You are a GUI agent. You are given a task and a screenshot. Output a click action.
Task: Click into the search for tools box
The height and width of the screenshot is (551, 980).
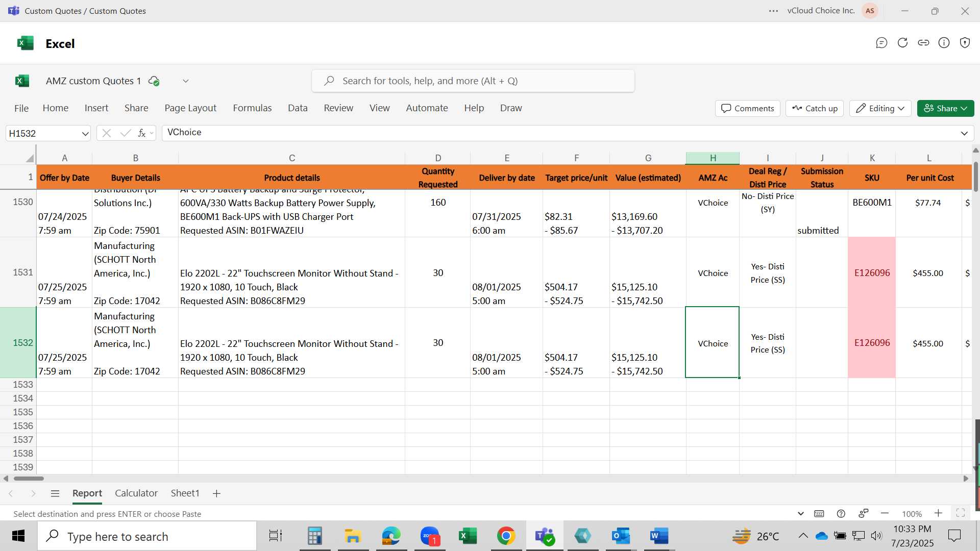click(x=473, y=81)
